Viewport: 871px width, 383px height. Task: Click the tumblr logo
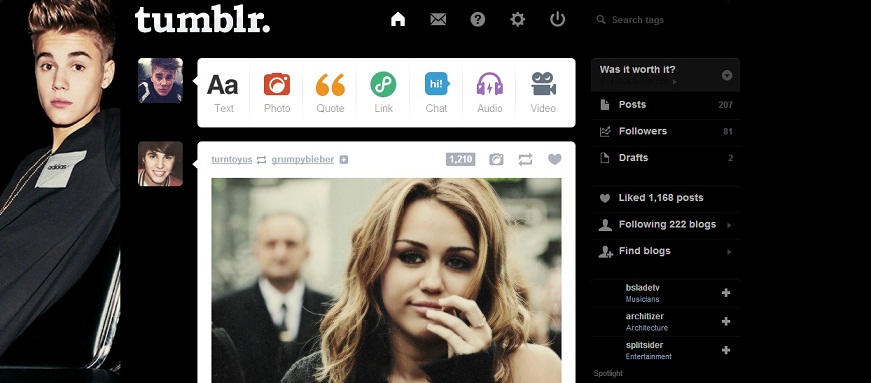click(202, 19)
